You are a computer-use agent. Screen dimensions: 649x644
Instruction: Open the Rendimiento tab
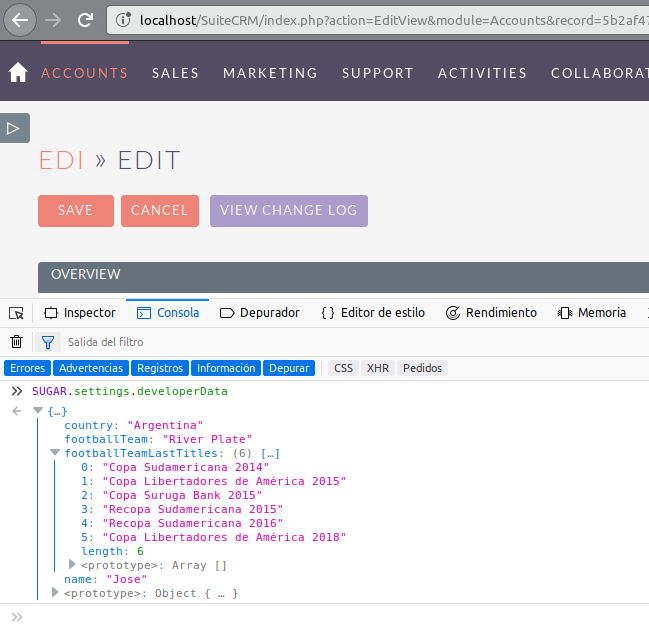[x=491, y=313]
